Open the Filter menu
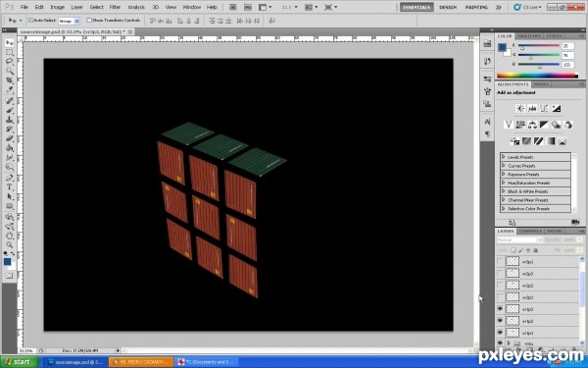 pos(115,7)
